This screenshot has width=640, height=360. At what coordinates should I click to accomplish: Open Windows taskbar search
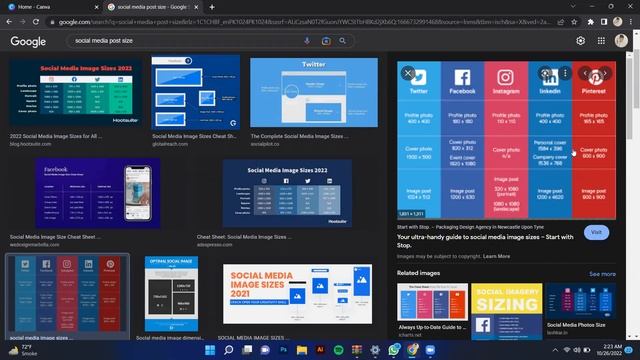[228, 350]
